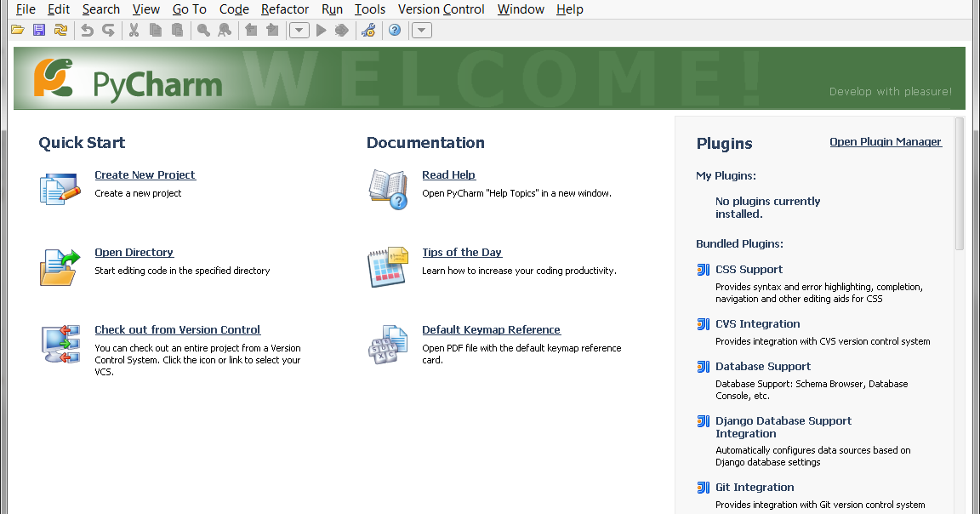
Task: Click the CVS Integration plugin title
Action: point(757,324)
